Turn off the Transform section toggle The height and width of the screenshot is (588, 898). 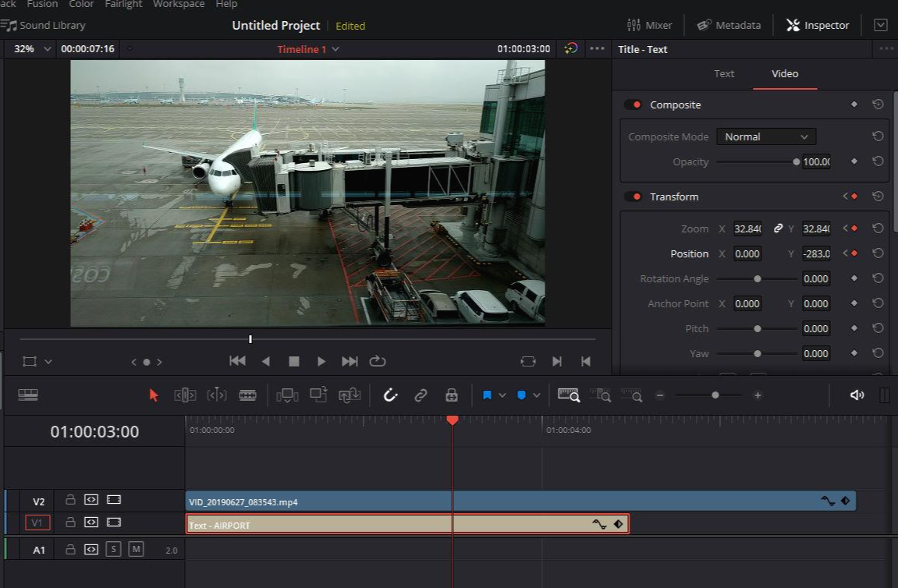click(x=633, y=197)
